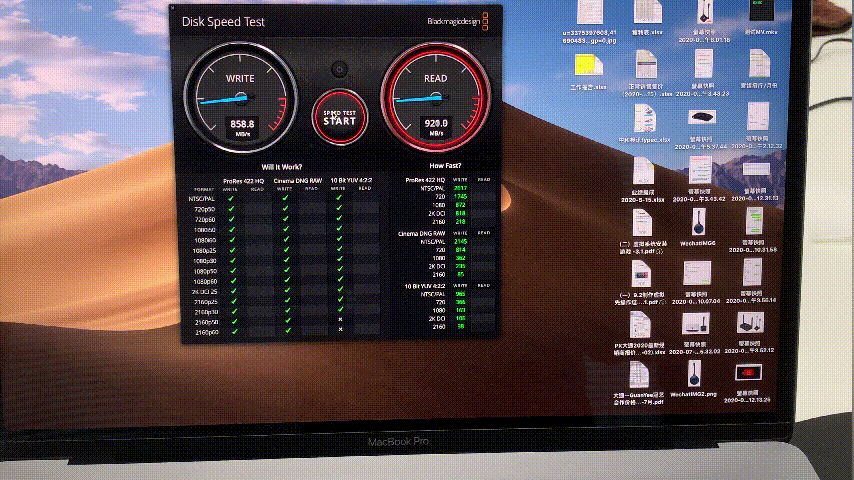Click the X mark in 10 Bit YUV 2160p50 row
This screenshot has width=854, height=480.
point(340,319)
